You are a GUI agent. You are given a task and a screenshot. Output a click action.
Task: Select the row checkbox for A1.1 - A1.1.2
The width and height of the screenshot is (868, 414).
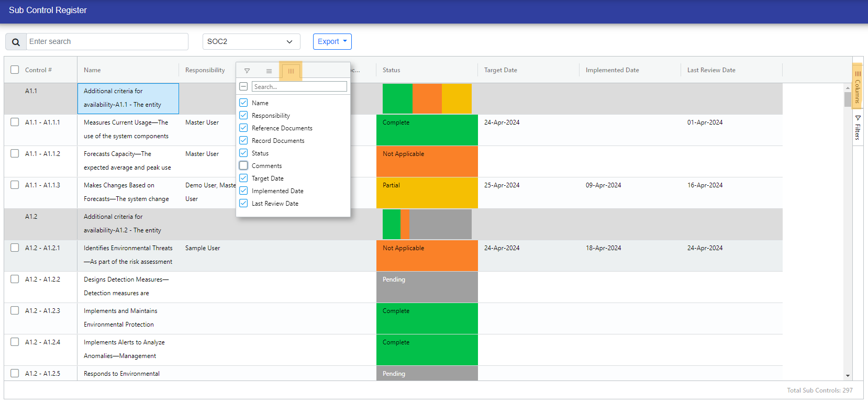coord(15,153)
